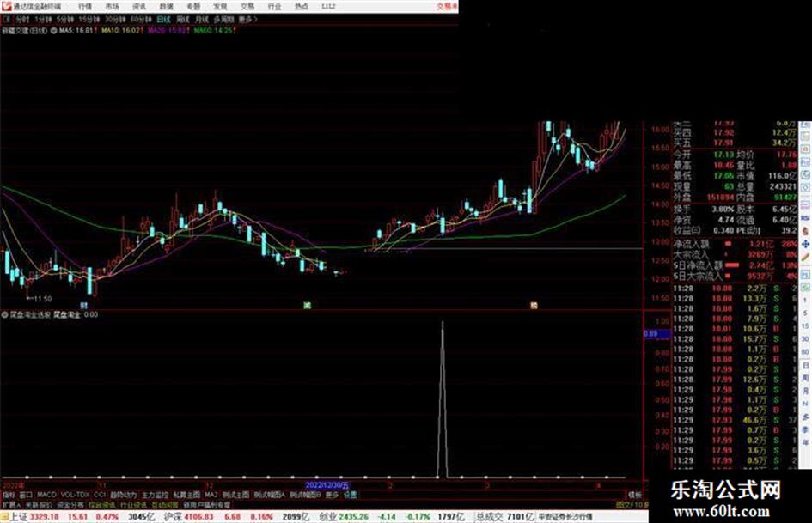Select the VOL-TDX indicator tab
The image size is (812, 523).
(x=75, y=495)
